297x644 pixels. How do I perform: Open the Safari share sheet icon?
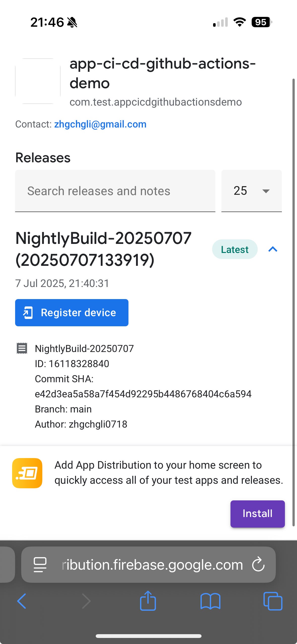(x=148, y=600)
